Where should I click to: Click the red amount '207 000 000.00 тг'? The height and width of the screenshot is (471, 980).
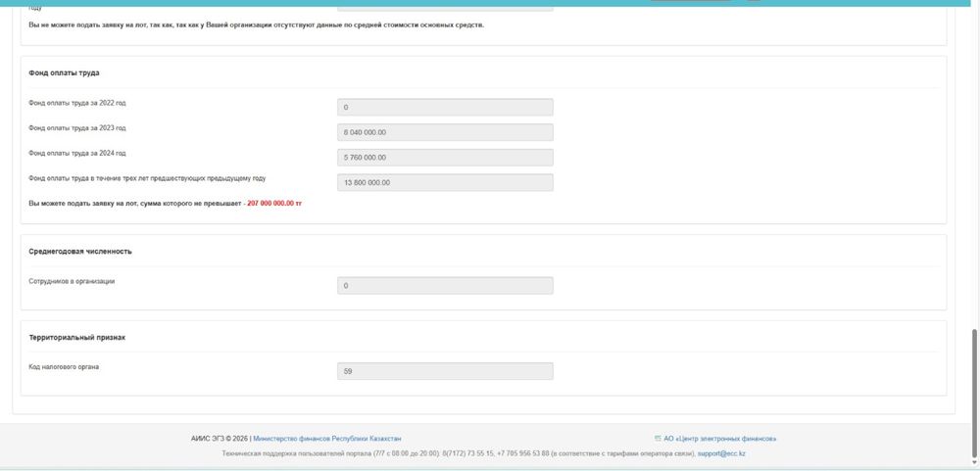274,204
